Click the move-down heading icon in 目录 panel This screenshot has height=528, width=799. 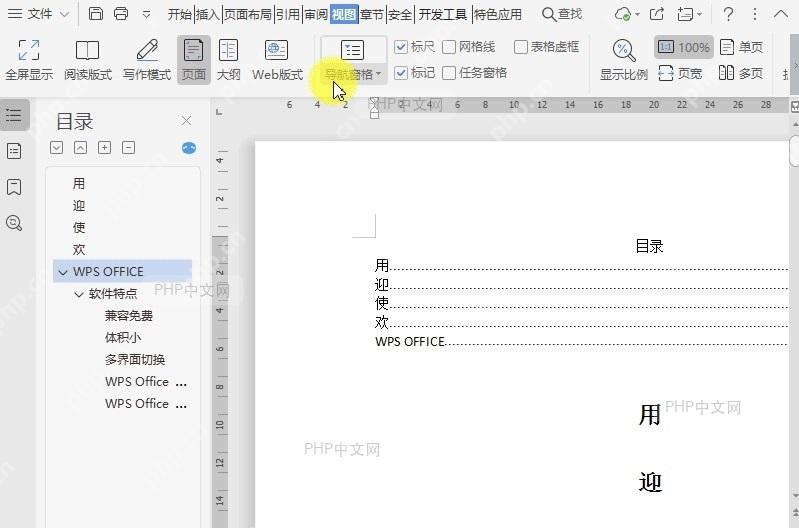click(57, 148)
